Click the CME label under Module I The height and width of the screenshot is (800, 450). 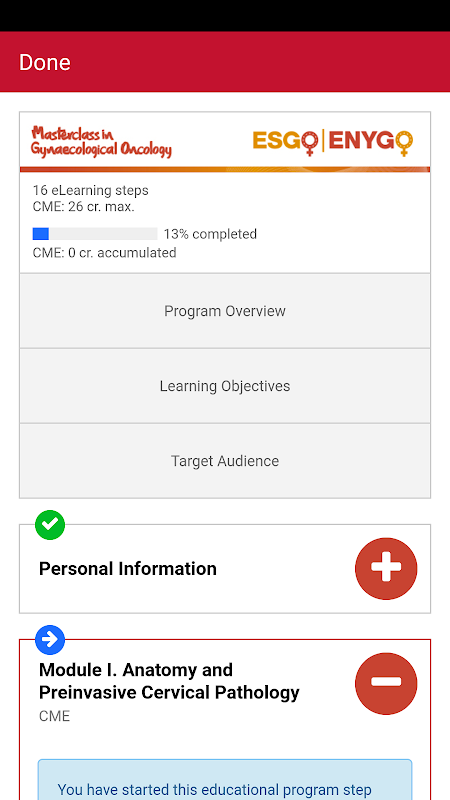tap(54, 716)
